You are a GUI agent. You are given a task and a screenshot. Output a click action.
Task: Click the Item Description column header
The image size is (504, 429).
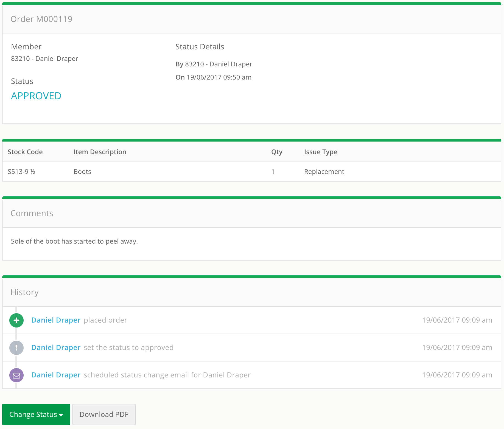click(x=100, y=152)
